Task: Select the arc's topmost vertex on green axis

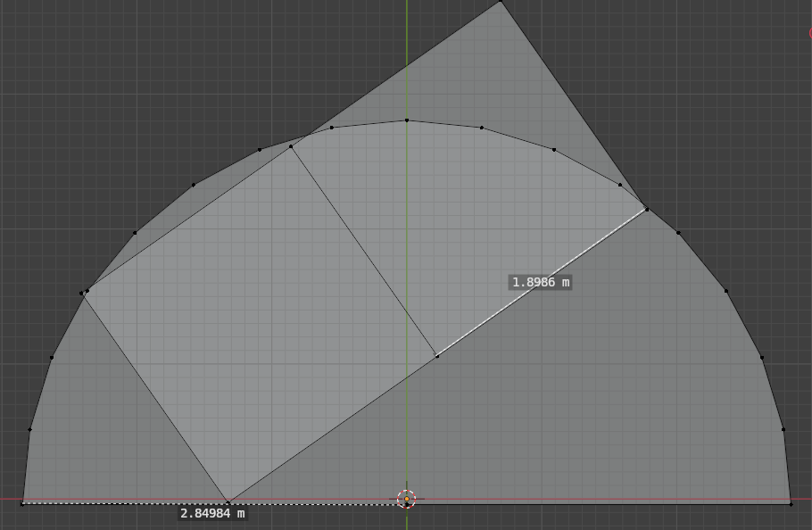Action: pyautogui.click(x=407, y=120)
